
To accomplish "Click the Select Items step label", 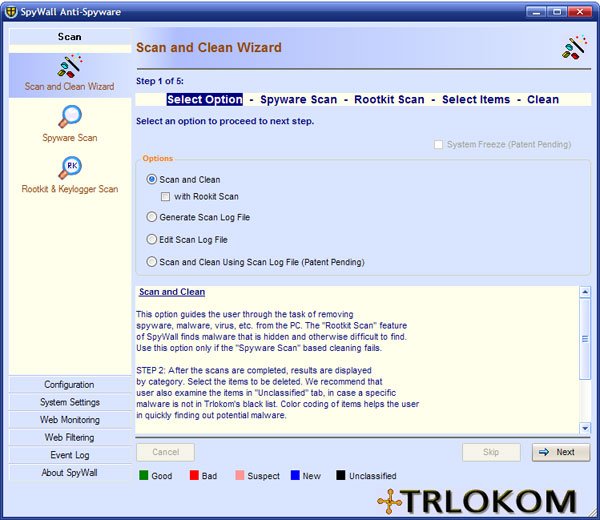I will coord(476,99).
